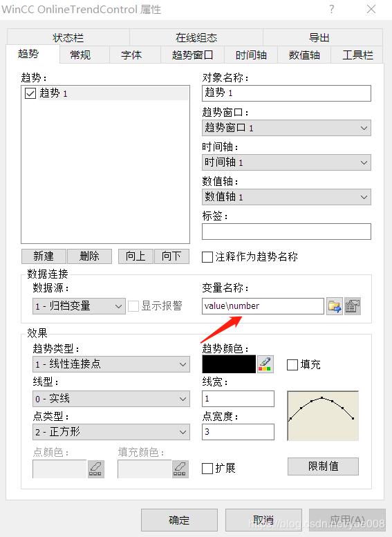Toggle the 显示报警 checkbox
This screenshot has width=392, height=537.
133,306
